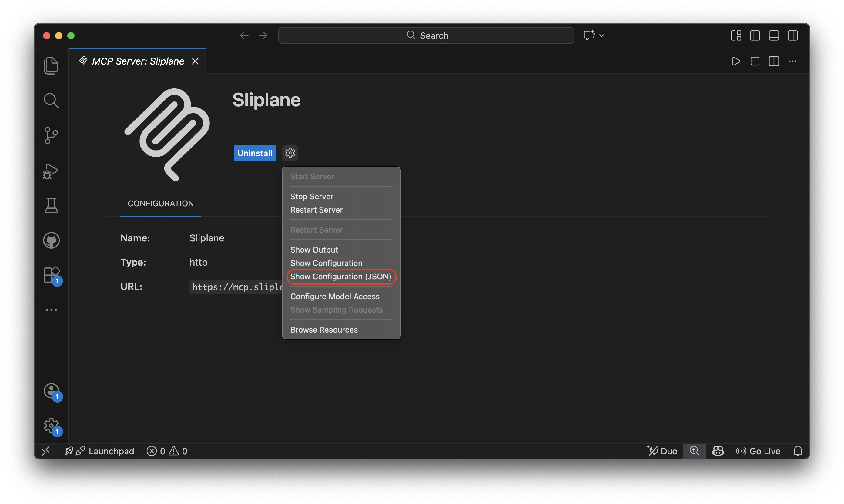Select Show Configuration (JSON) menu item
The width and height of the screenshot is (844, 504).
(x=340, y=277)
